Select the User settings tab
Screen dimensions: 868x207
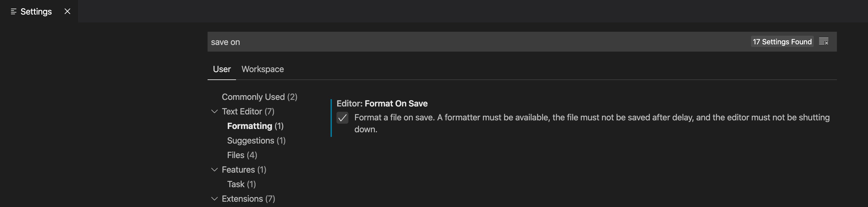(x=221, y=69)
